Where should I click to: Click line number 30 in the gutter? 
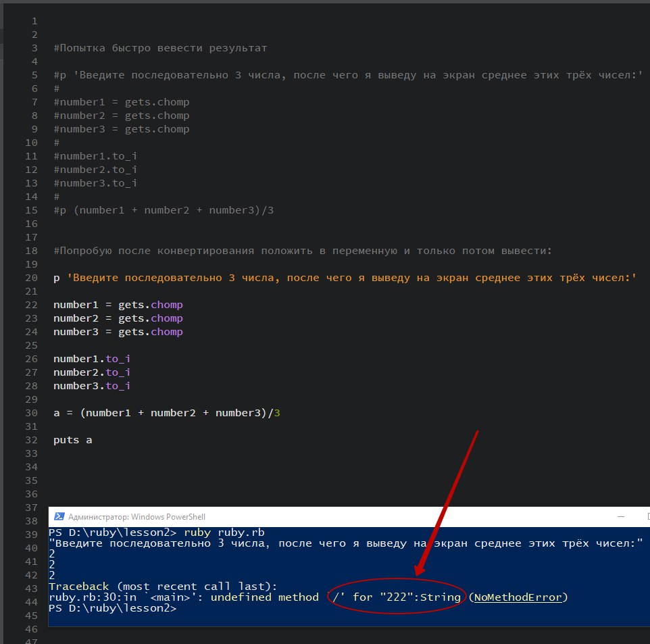(32, 413)
